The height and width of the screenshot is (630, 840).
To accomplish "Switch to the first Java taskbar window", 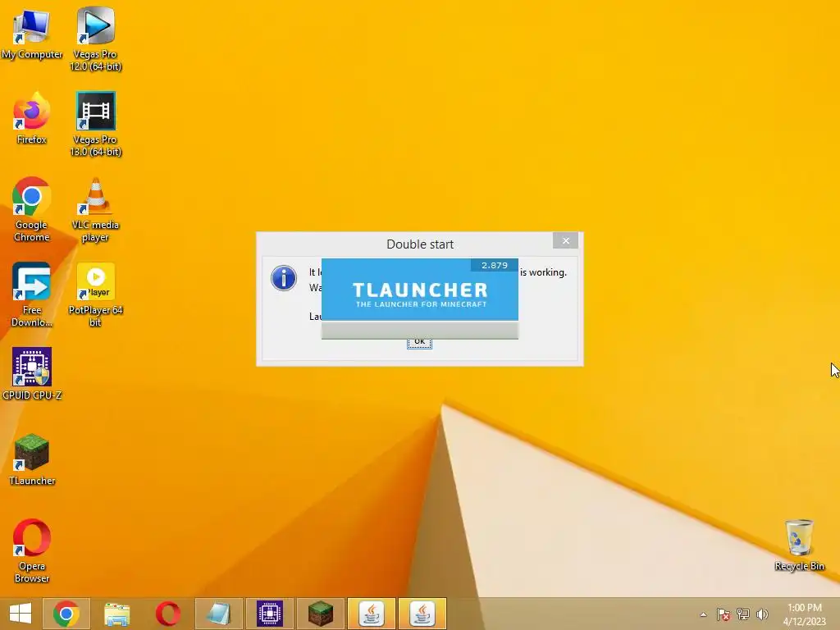I will coord(372,614).
